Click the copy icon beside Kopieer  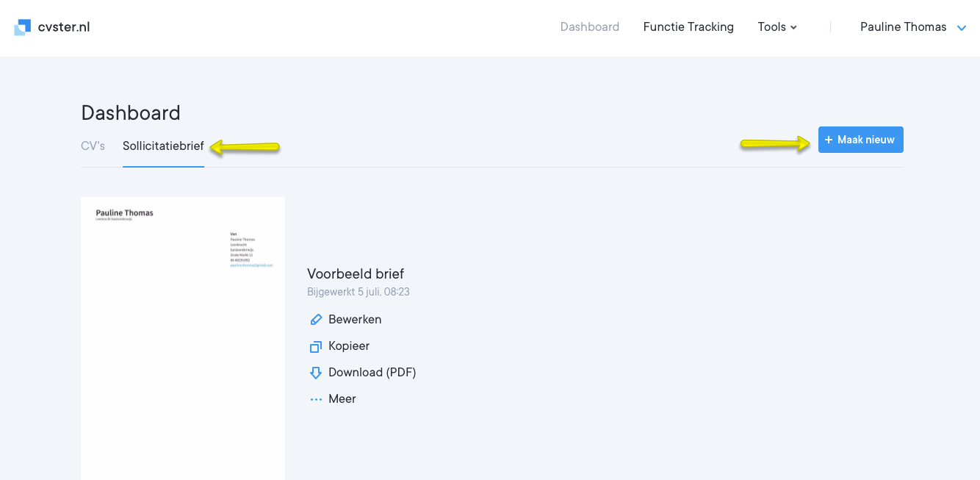(x=316, y=346)
